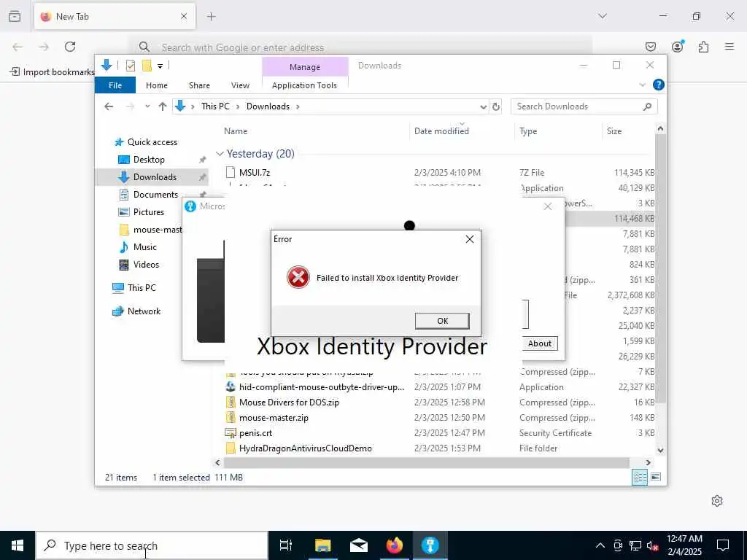747x560 pixels.
Task: Click the Manage contextual tab
Action: (x=305, y=67)
